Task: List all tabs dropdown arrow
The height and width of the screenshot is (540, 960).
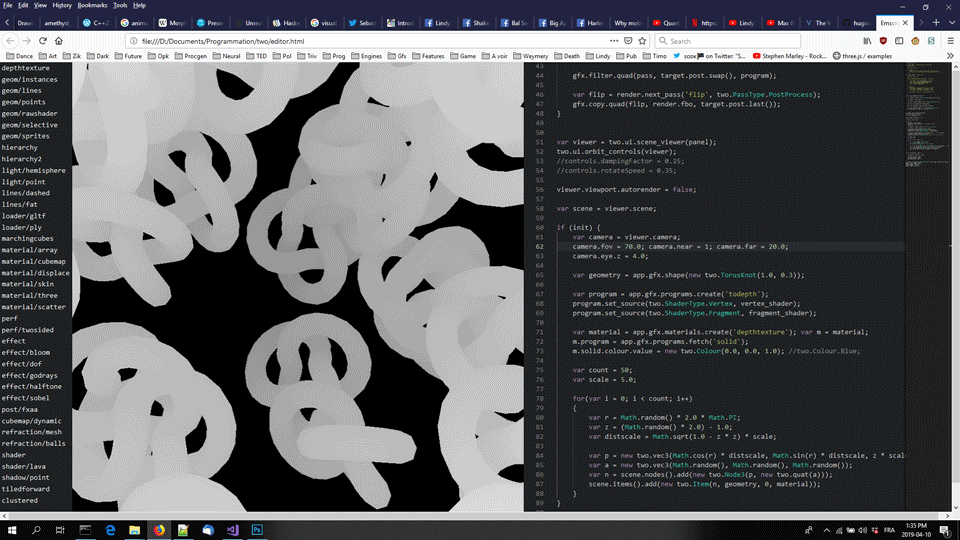Action: (952, 23)
